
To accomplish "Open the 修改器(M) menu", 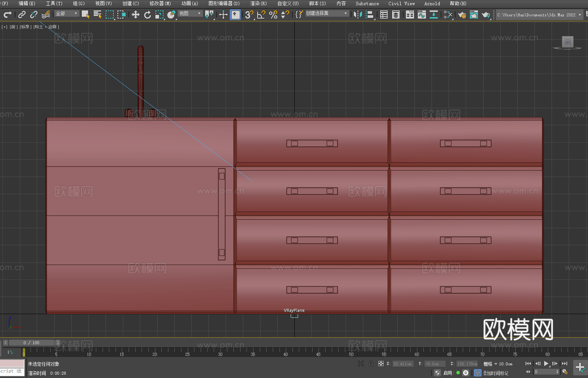I will 160,3.
